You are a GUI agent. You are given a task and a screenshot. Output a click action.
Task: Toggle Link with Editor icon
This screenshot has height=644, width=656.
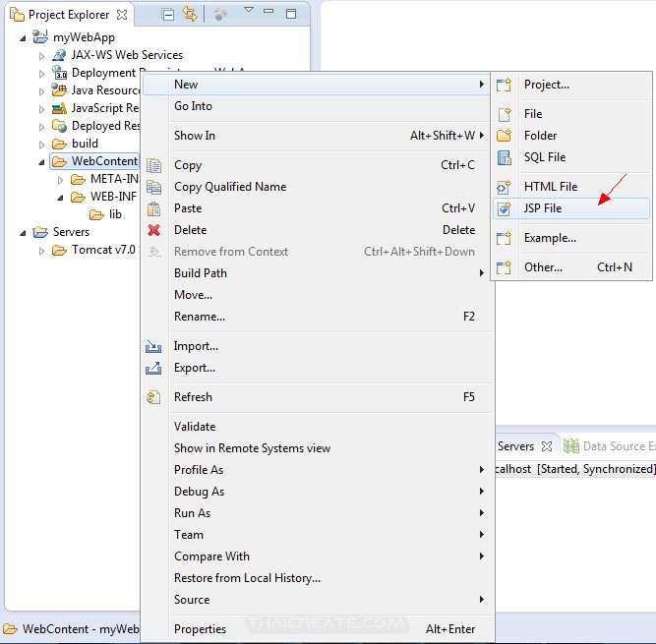pos(190,15)
